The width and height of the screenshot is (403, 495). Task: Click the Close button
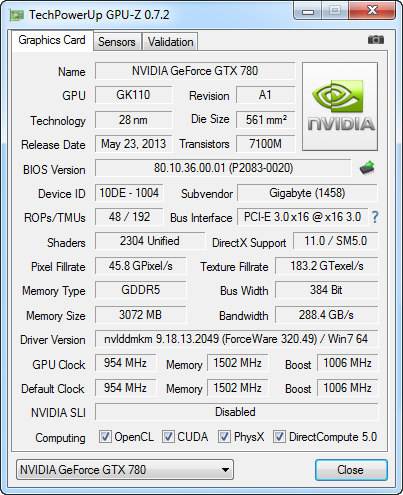click(x=351, y=470)
